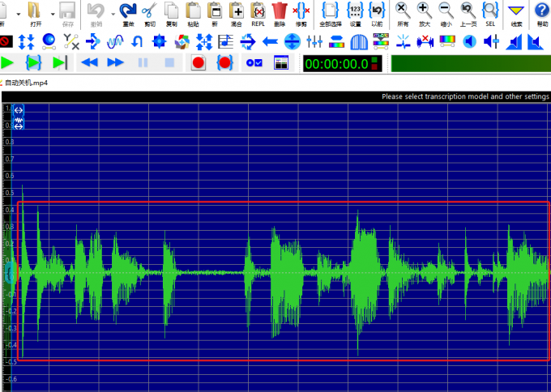Toggle record-in-selection button with blue braces

pyautogui.click(x=225, y=62)
